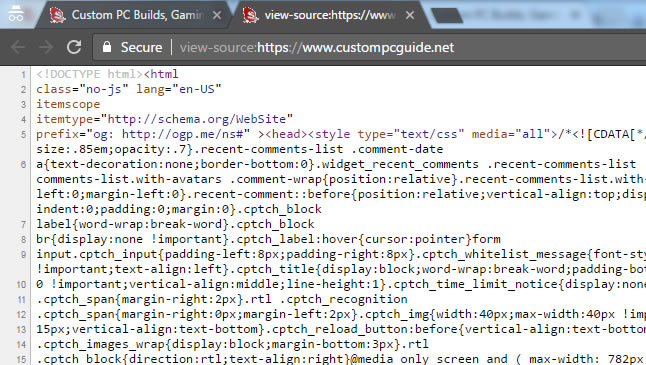This screenshot has height=365, width=646.
Task: Close the Custom PC Builds tab
Action: (217, 15)
